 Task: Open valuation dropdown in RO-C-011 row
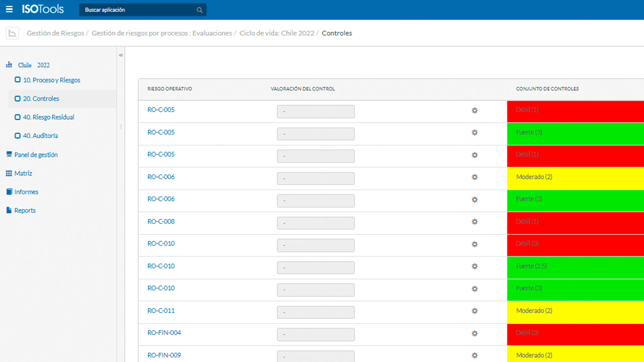point(316,312)
